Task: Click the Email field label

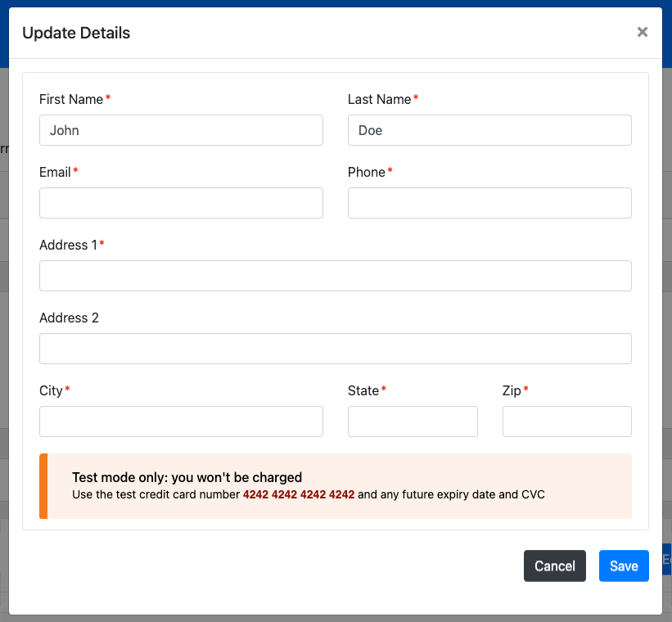Action: (x=55, y=172)
